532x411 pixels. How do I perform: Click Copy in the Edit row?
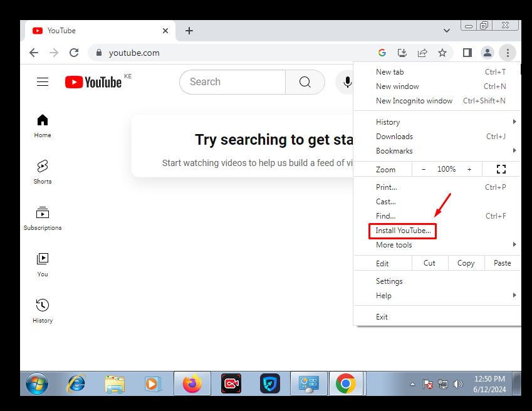pyautogui.click(x=466, y=263)
